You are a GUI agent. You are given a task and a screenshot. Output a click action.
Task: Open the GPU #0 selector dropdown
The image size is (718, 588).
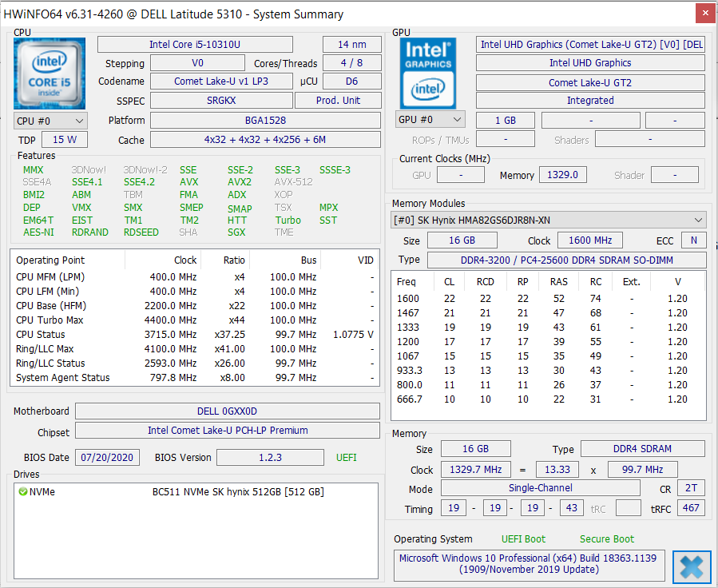[x=430, y=120]
